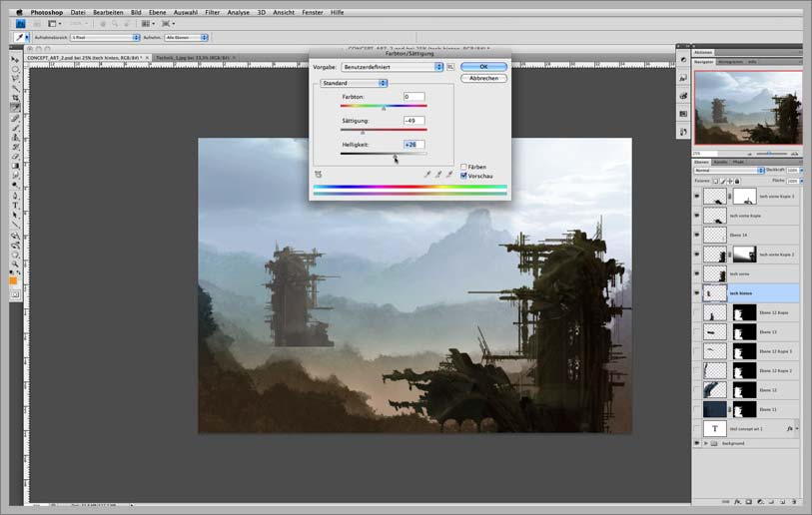Show the 'Ebene 11' layer

point(696,409)
